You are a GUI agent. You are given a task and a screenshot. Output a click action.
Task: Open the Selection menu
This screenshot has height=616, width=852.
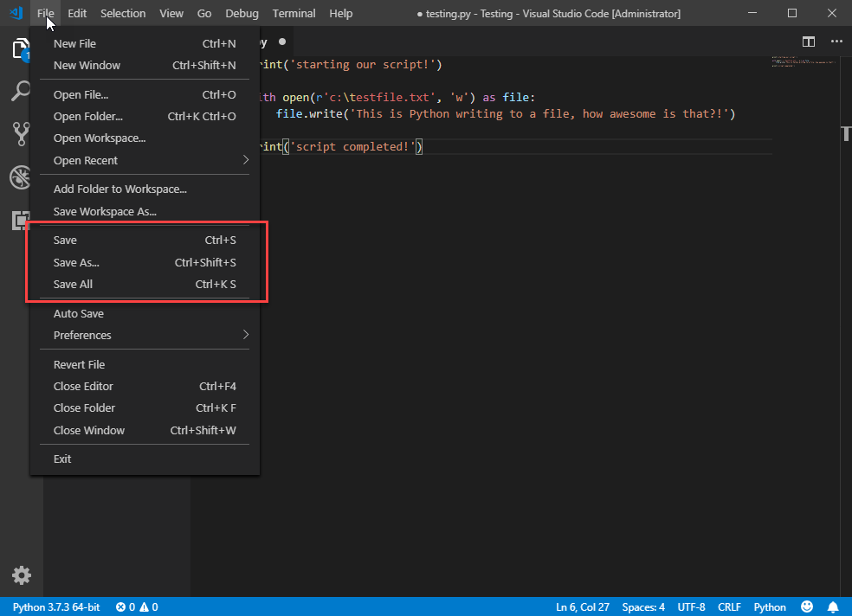coord(123,13)
